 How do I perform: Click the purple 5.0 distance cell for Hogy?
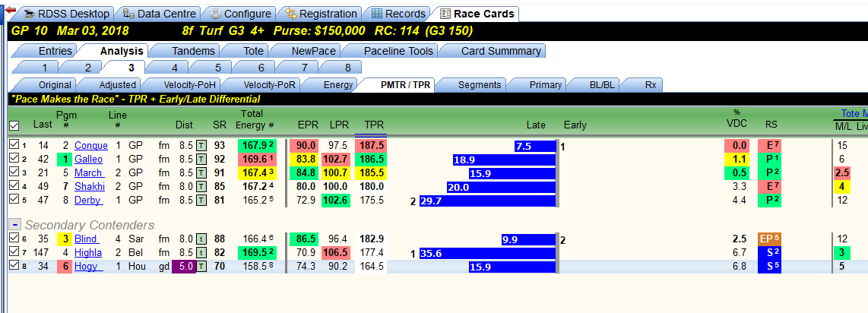tap(184, 267)
